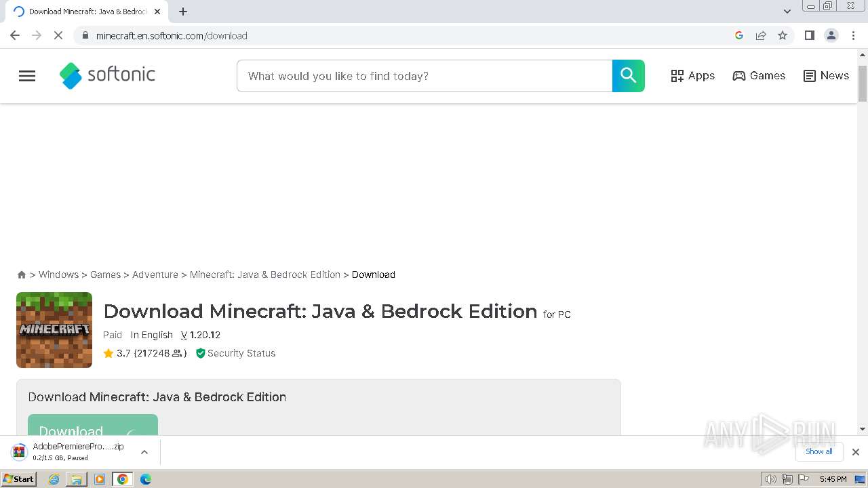Open the Softonic hamburger menu

27,76
